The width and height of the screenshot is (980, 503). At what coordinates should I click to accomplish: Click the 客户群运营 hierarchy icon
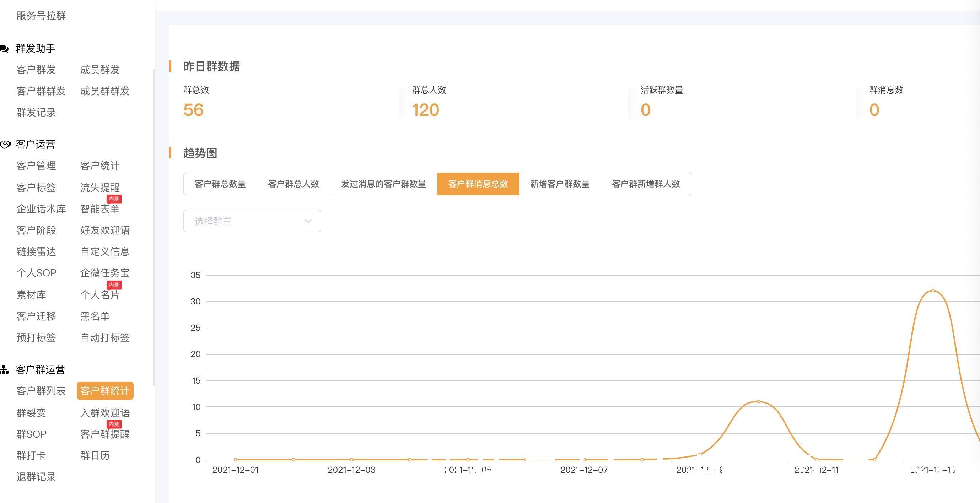pos(4,369)
